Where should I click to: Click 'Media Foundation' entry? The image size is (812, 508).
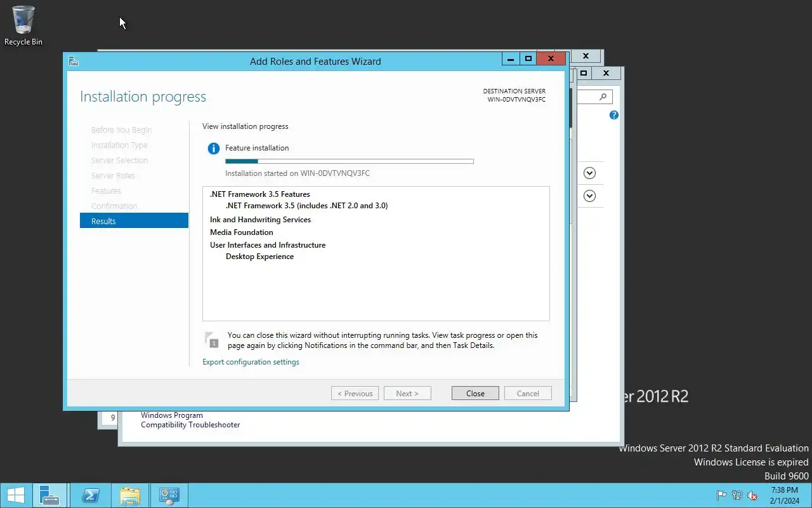pyautogui.click(x=242, y=232)
